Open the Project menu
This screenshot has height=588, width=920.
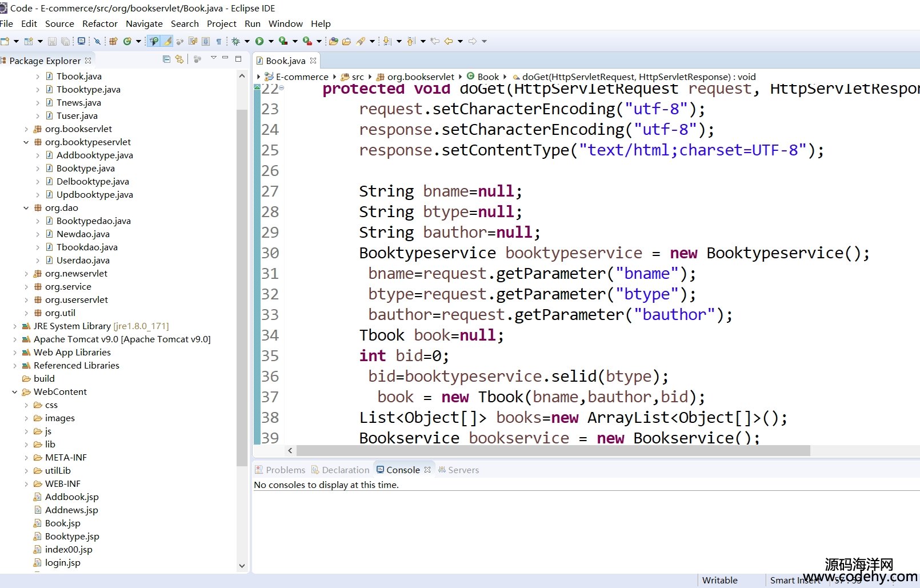(222, 23)
